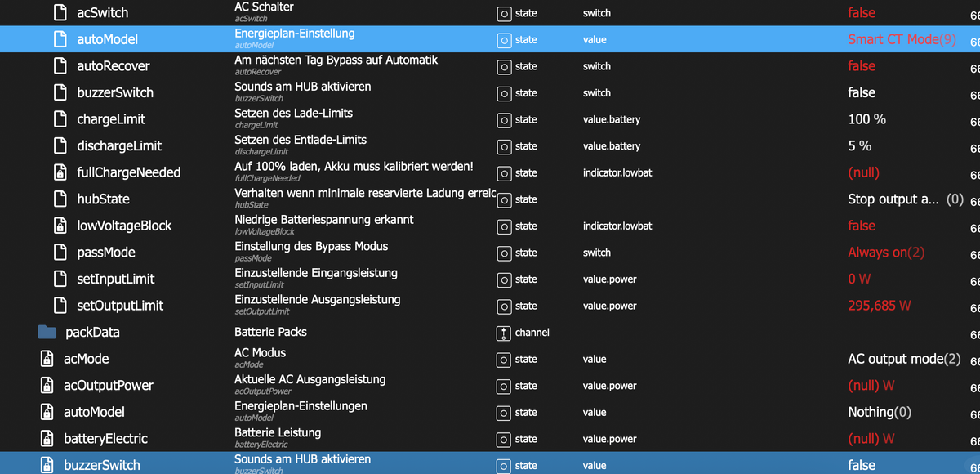Edit the chargeLimit 100 % value
Screen dimensions: 980x474
pyautogui.click(x=867, y=119)
